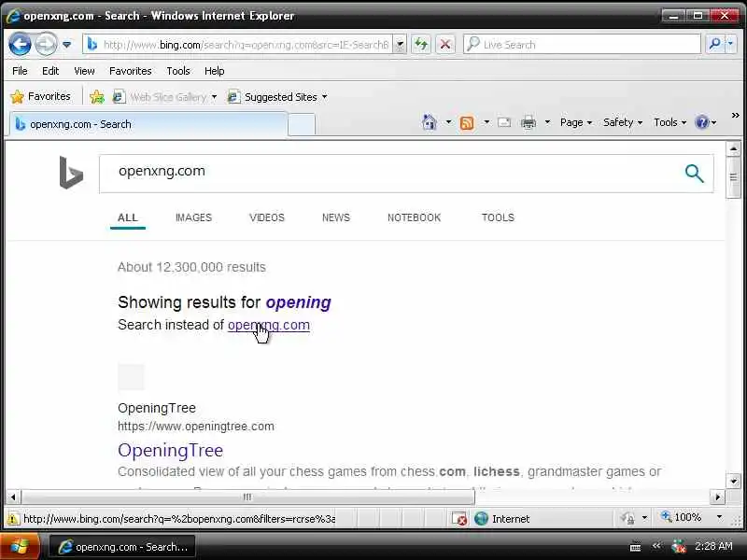Click the Live Search input box
The height and width of the screenshot is (560, 747).
(582, 44)
